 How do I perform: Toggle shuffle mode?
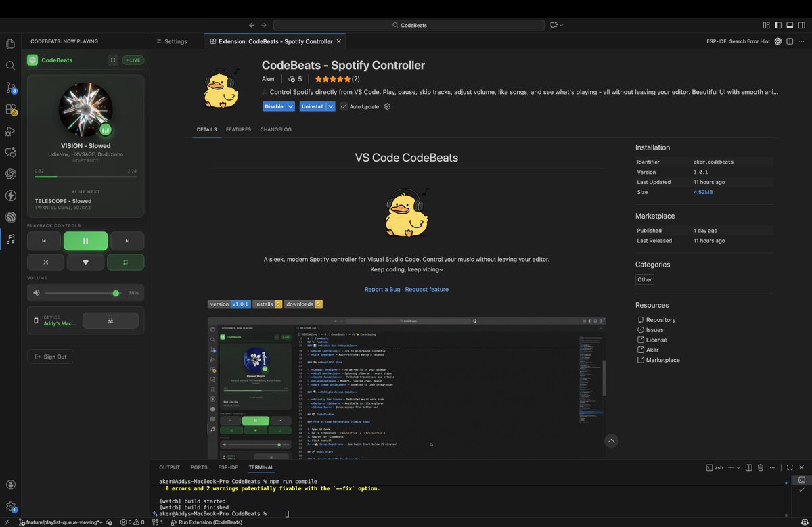pos(45,262)
